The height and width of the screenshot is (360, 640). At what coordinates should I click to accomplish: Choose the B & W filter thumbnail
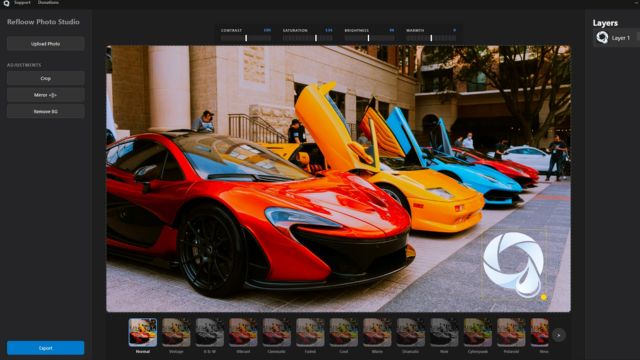(x=209, y=332)
